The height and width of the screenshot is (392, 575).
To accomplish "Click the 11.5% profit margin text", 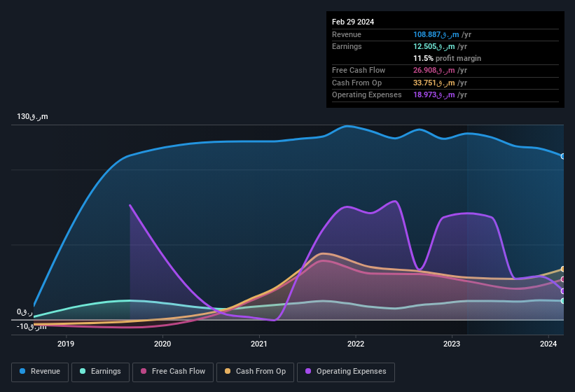I will (447, 58).
